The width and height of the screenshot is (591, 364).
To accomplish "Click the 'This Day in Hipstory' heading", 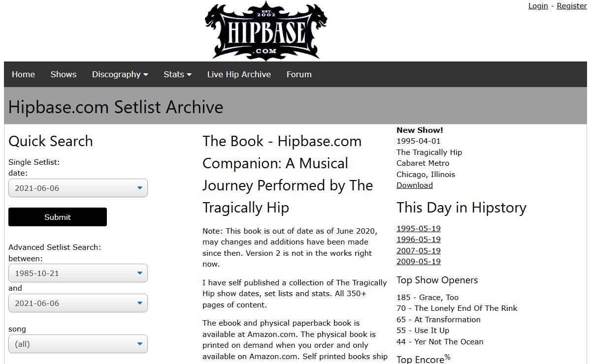I will (x=461, y=208).
